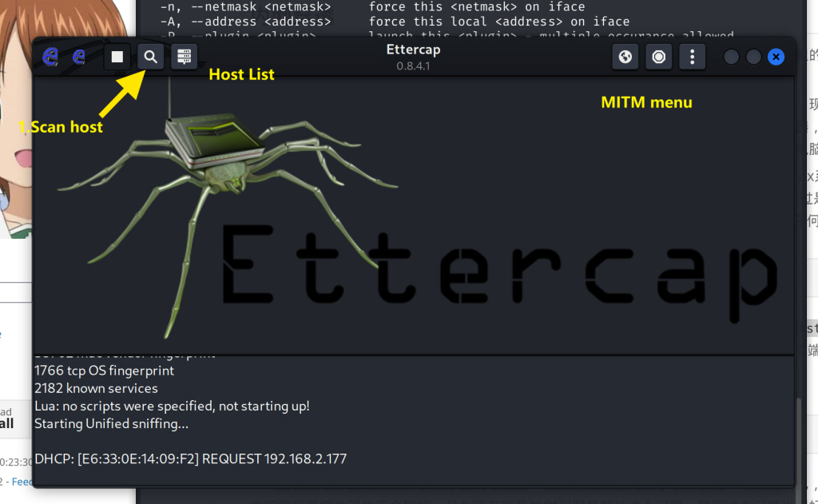
Task: Click the 'Feed' link in the background browser
Action: pyautogui.click(x=21, y=482)
